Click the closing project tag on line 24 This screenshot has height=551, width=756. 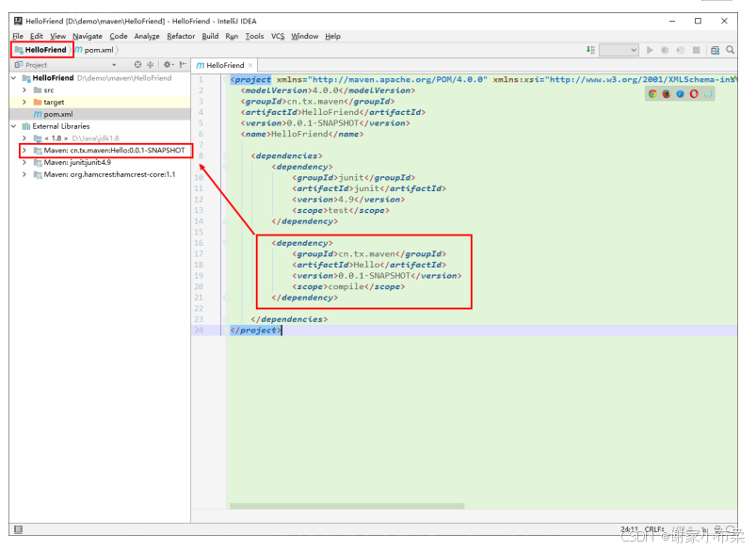[255, 331]
